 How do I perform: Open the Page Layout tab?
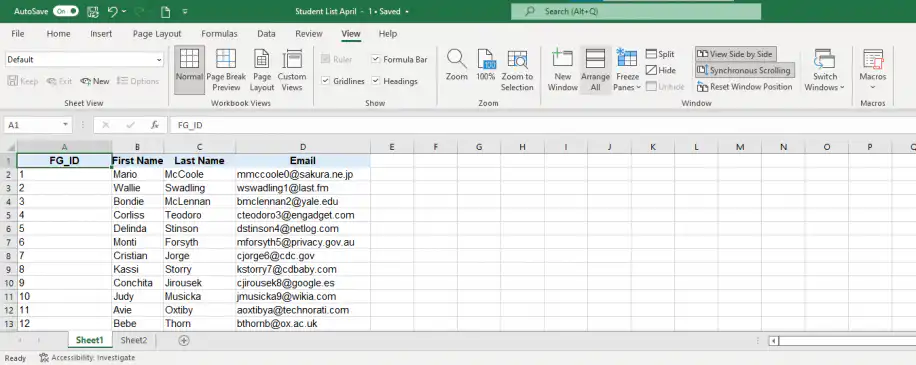click(x=157, y=34)
